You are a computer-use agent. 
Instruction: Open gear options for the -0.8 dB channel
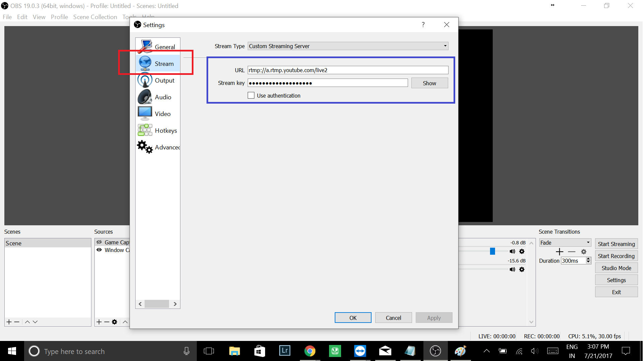pyautogui.click(x=522, y=252)
